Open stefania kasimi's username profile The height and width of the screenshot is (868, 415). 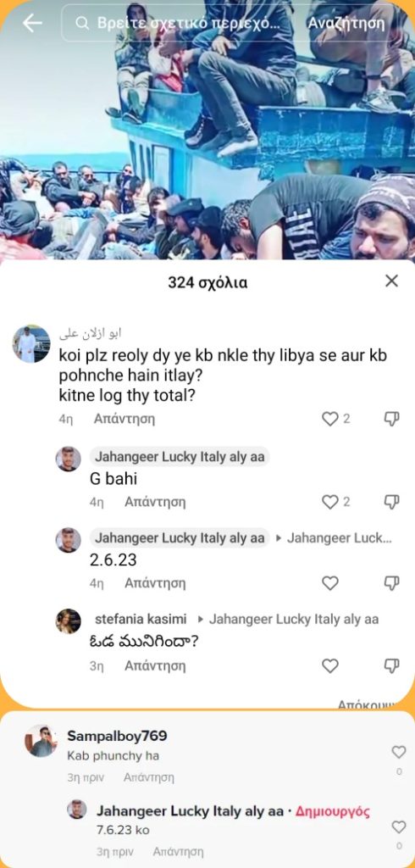tap(141, 619)
